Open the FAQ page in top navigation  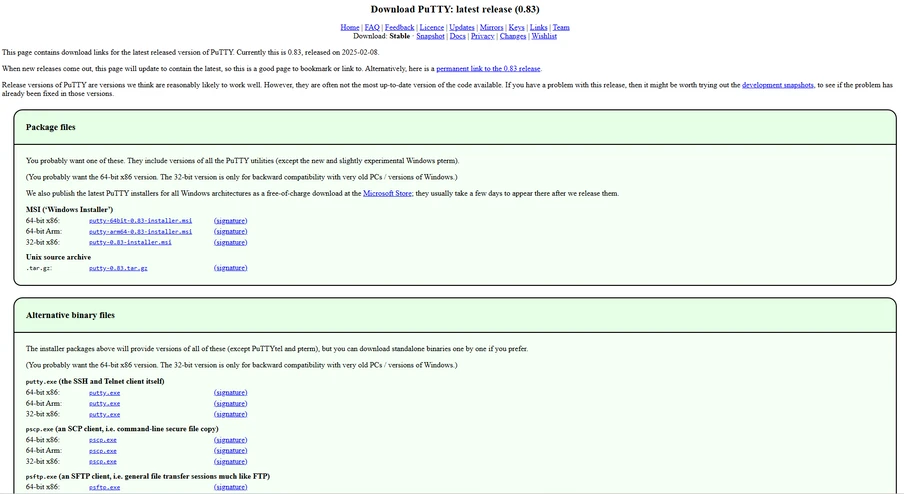372,27
